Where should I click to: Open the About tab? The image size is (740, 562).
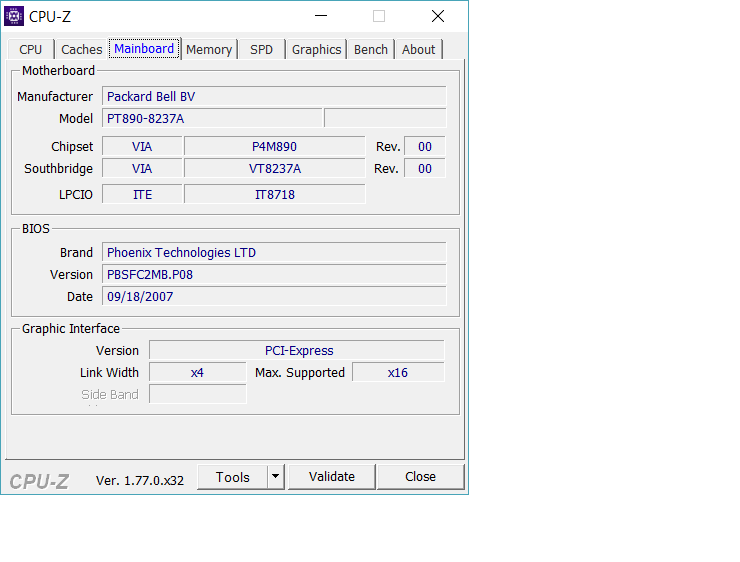[418, 50]
